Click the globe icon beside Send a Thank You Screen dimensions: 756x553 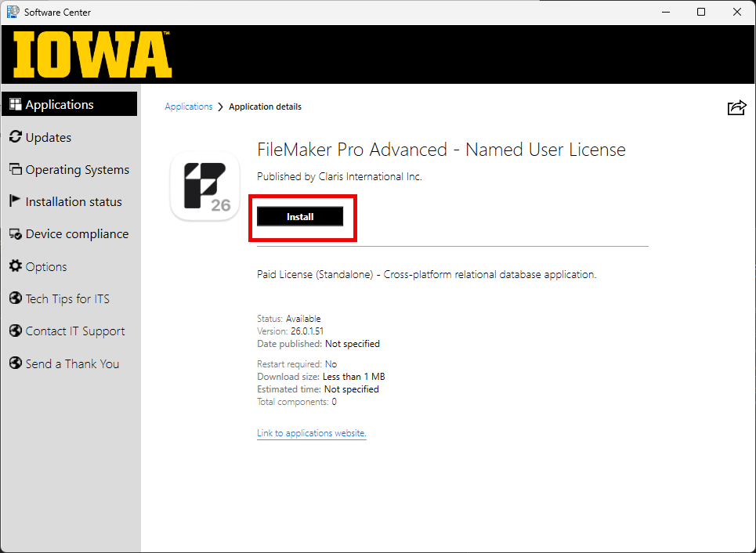(16, 363)
